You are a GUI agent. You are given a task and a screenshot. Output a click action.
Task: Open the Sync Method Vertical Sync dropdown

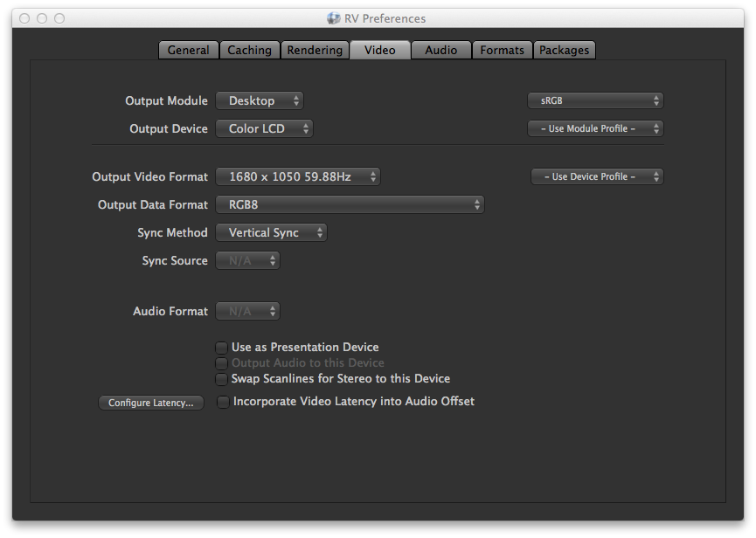pyautogui.click(x=272, y=232)
